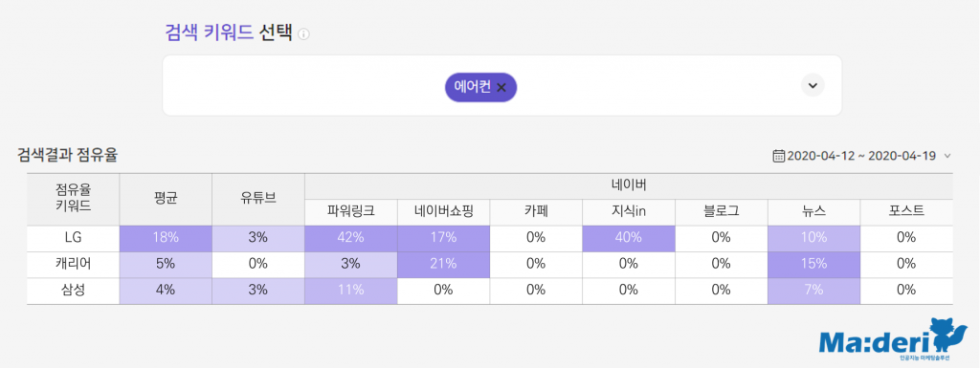Click the 파워링크 column header
This screenshot has height=368, width=980.
tap(350, 211)
